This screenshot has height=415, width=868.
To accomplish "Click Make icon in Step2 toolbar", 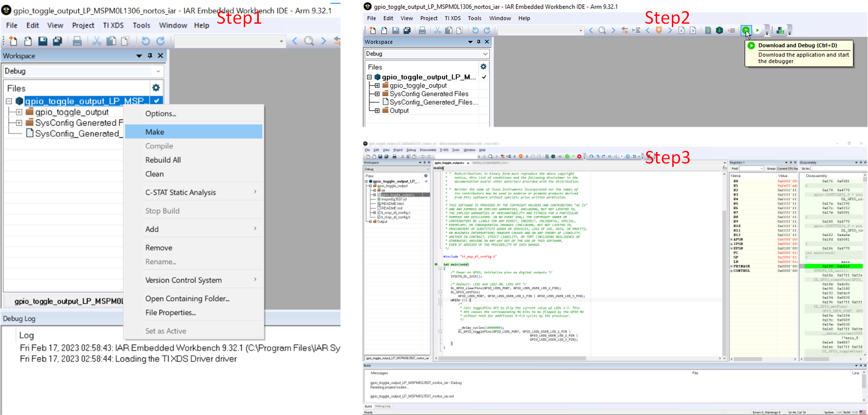I will (x=719, y=30).
